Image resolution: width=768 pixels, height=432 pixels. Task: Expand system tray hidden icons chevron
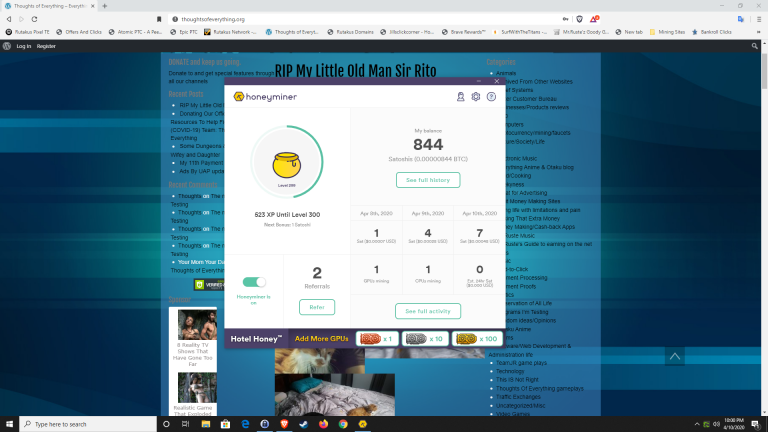[696, 424]
